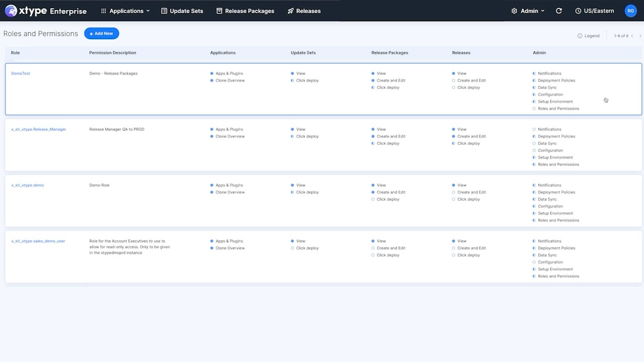Refresh the page with the reload icon
644x362 pixels.
tap(558, 11)
